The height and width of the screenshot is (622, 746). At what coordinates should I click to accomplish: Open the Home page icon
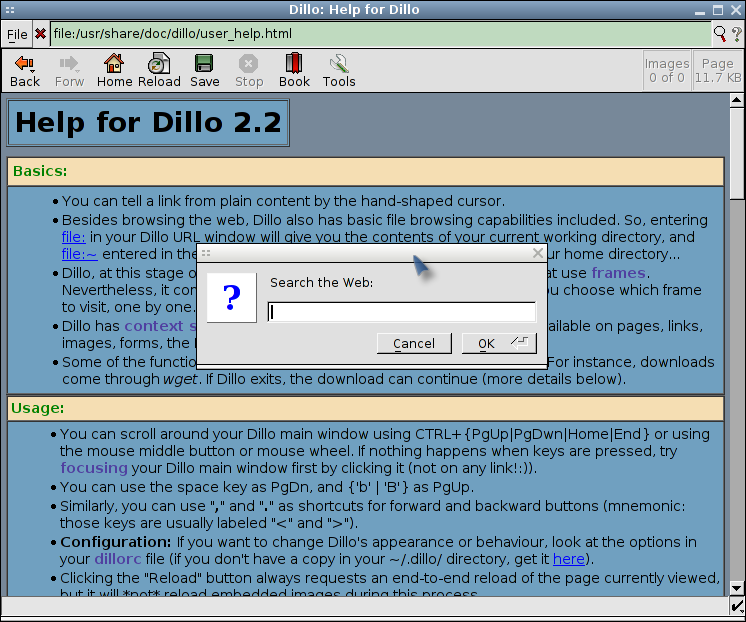click(114, 71)
